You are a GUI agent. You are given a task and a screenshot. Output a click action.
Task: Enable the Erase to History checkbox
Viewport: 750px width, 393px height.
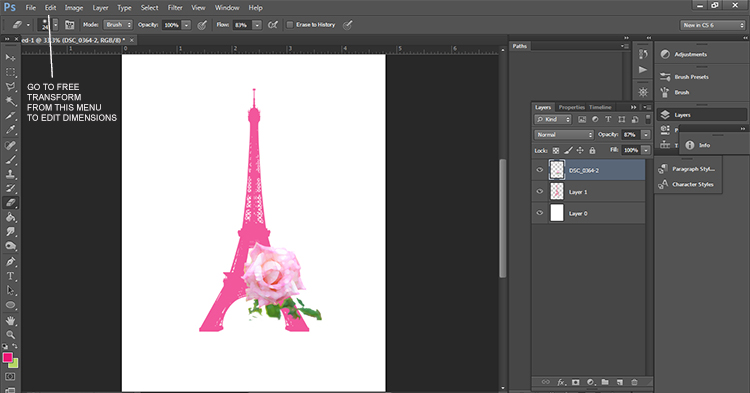click(x=289, y=25)
